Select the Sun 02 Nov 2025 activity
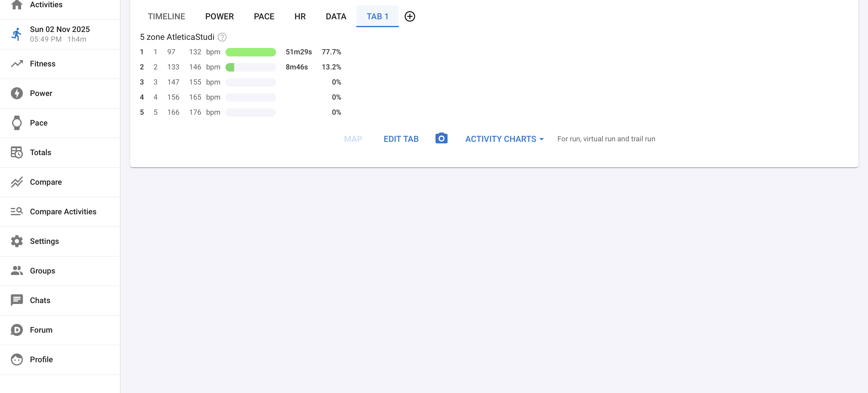868x393 pixels. point(60,34)
